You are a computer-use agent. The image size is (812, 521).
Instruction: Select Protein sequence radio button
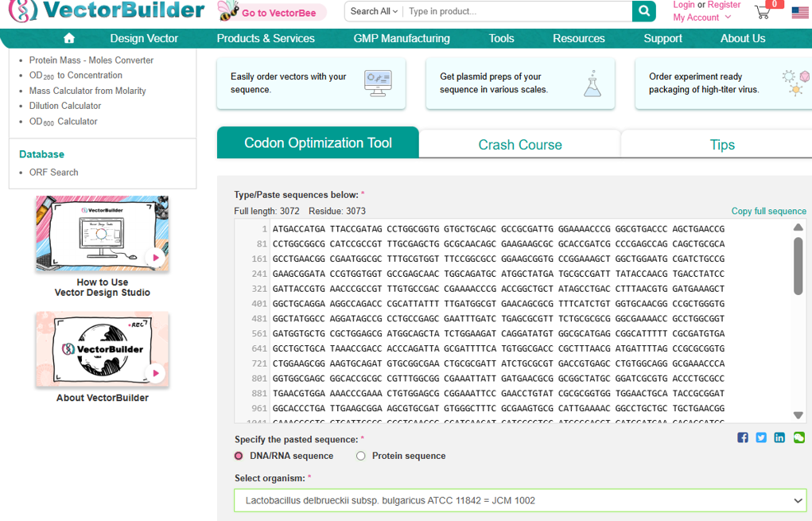(x=361, y=456)
